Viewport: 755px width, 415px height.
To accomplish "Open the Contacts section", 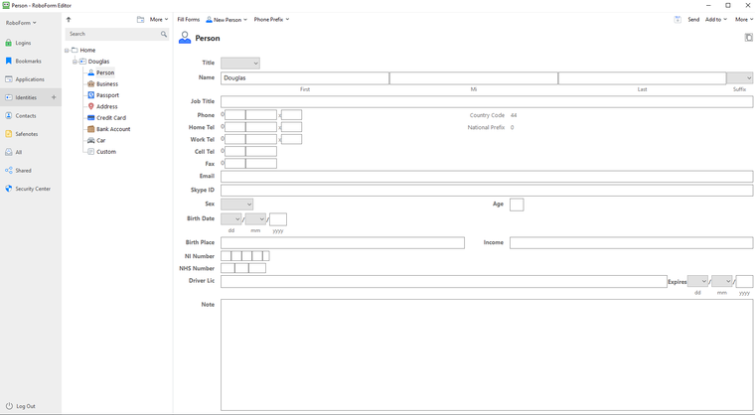I will click(x=21, y=116).
